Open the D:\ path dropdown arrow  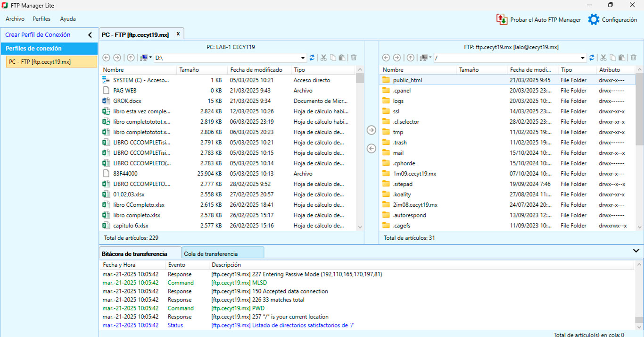pyautogui.click(x=303, y=58)
